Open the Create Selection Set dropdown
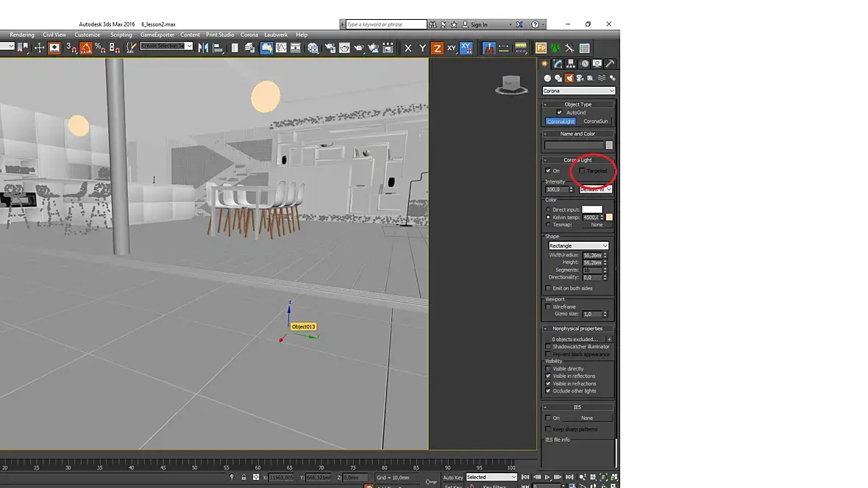The width and height of the screenshot is (868, 488). [x=166, y=46]
